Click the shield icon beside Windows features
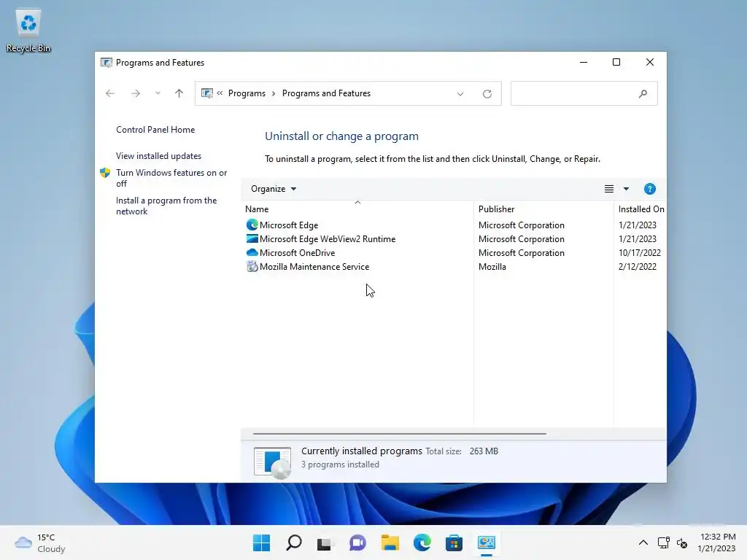Image resolution: width=747 pixels, height=560 pixels. pyautogui.click(x=105, y=173)
